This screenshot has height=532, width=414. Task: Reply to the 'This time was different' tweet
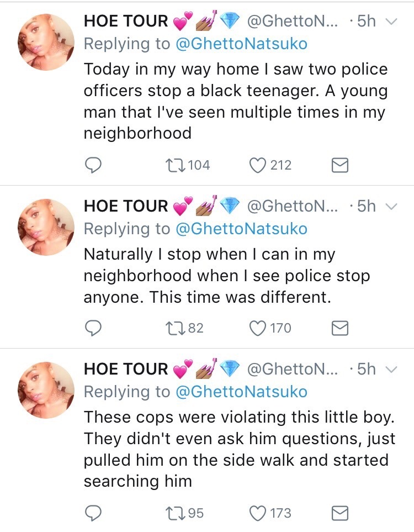click(94, 328)
